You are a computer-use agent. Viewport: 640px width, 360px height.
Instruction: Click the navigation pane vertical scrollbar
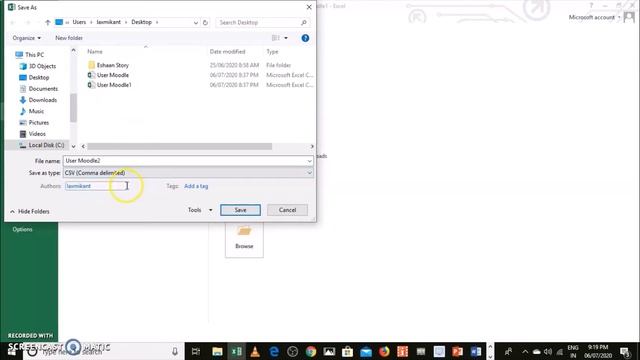[73, 107]
